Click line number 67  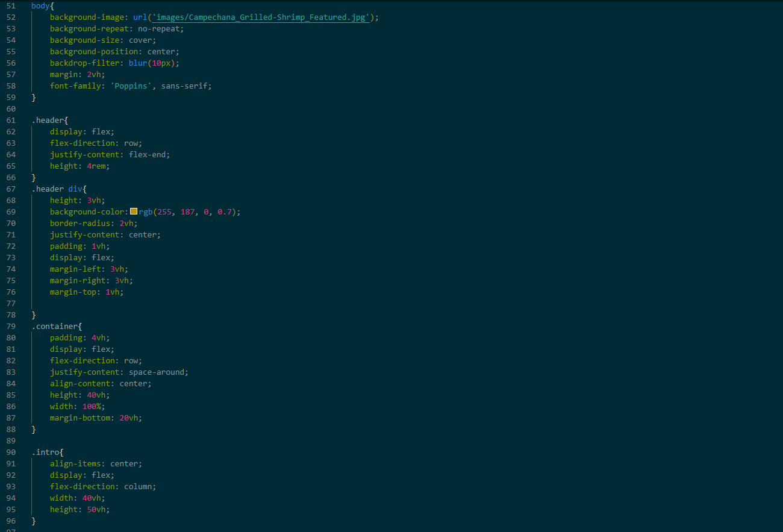[11, 189]
